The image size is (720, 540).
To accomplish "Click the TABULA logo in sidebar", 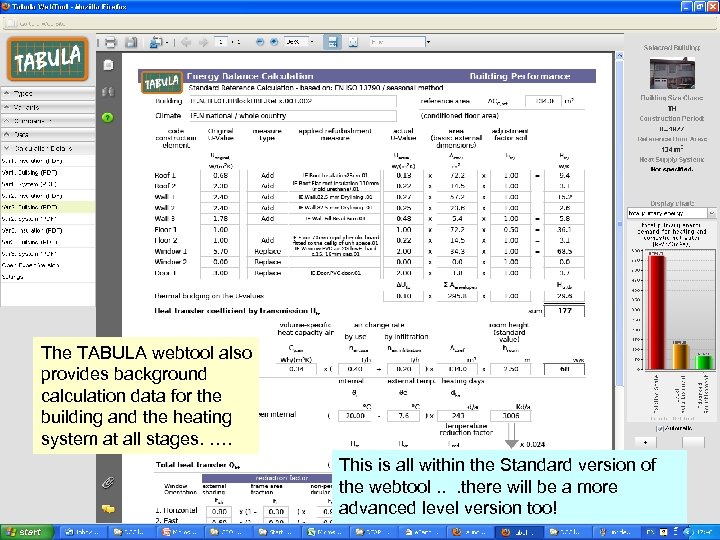I will (48, 58).
